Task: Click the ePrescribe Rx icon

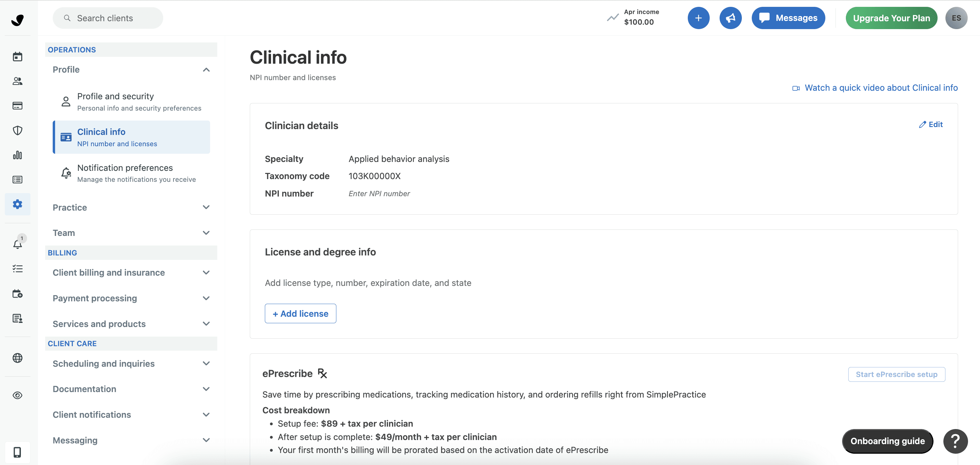Action: 323,374
